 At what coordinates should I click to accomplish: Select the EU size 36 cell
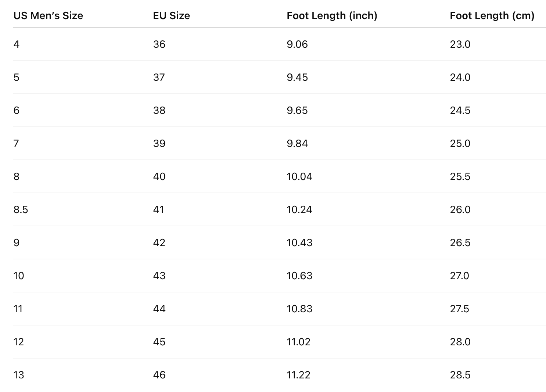pyautogui.click(x=159, y=44)
